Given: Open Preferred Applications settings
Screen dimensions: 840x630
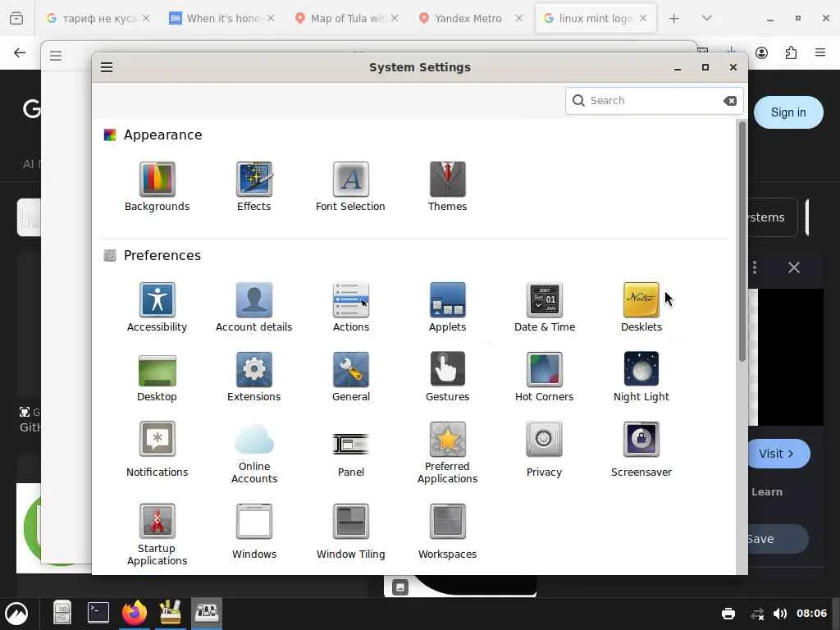Looking at the screenshot, I should [447, 453].
